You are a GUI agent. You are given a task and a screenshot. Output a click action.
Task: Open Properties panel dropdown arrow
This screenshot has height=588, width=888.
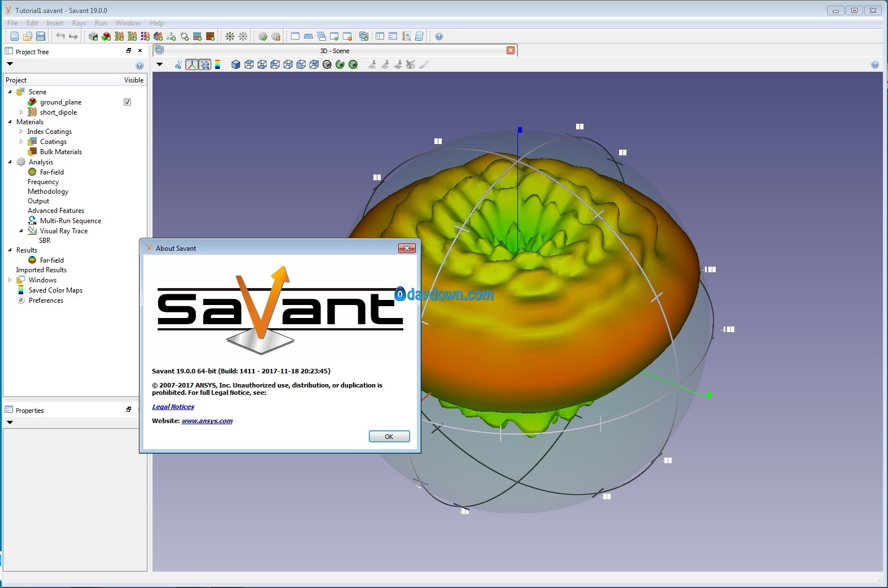(x=10, y=423)
